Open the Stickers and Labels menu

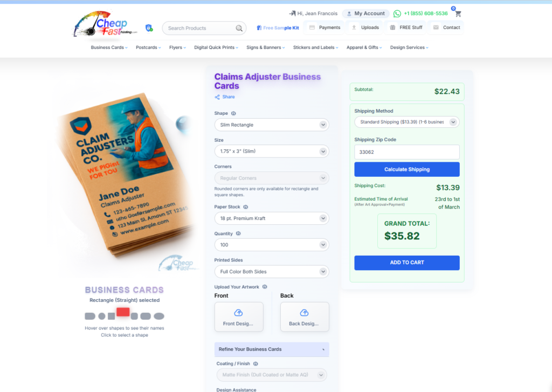click(x=315, y=47)
